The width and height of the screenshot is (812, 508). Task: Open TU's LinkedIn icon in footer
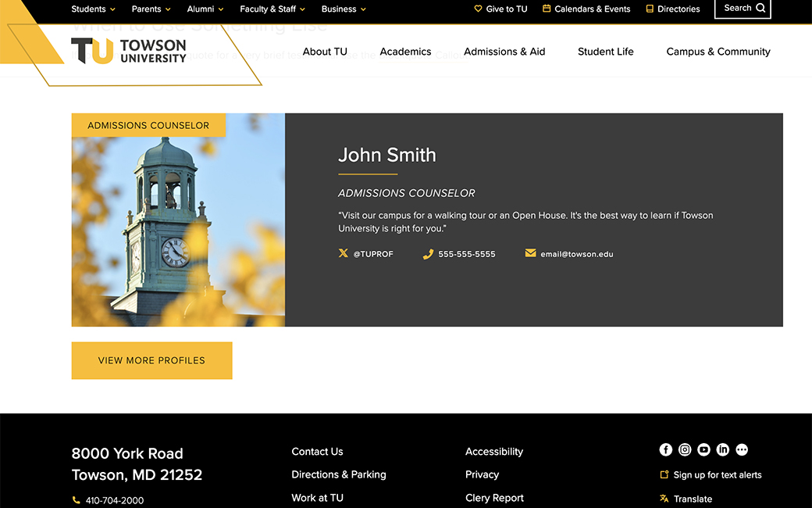coord(722,449)
